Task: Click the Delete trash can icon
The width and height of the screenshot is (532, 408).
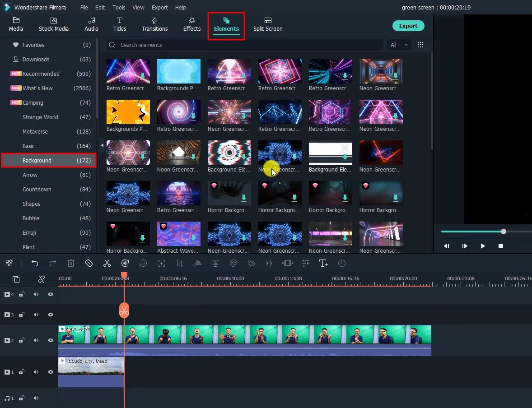Action: (70, 263)
